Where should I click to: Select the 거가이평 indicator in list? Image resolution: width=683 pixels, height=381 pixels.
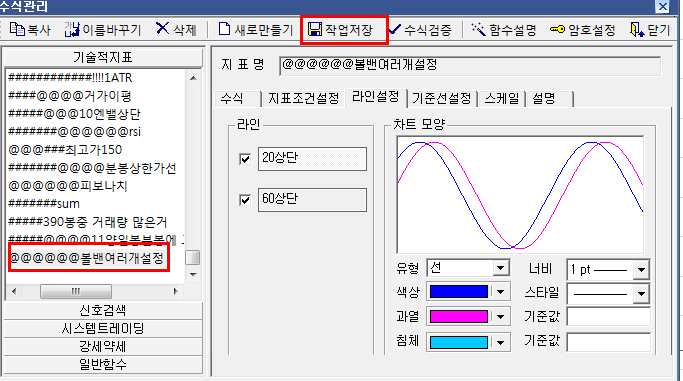[70, 96]
